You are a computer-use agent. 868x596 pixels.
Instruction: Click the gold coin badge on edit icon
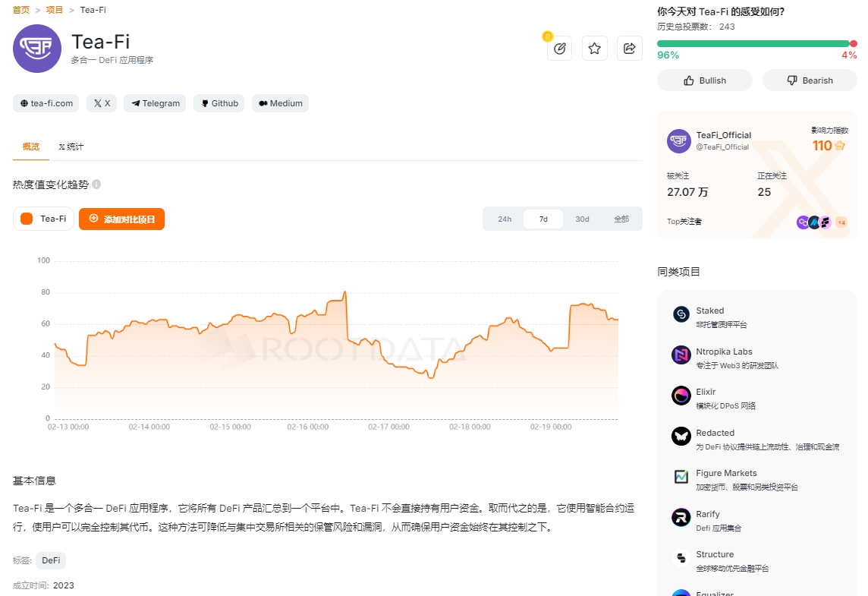point(548,36)
